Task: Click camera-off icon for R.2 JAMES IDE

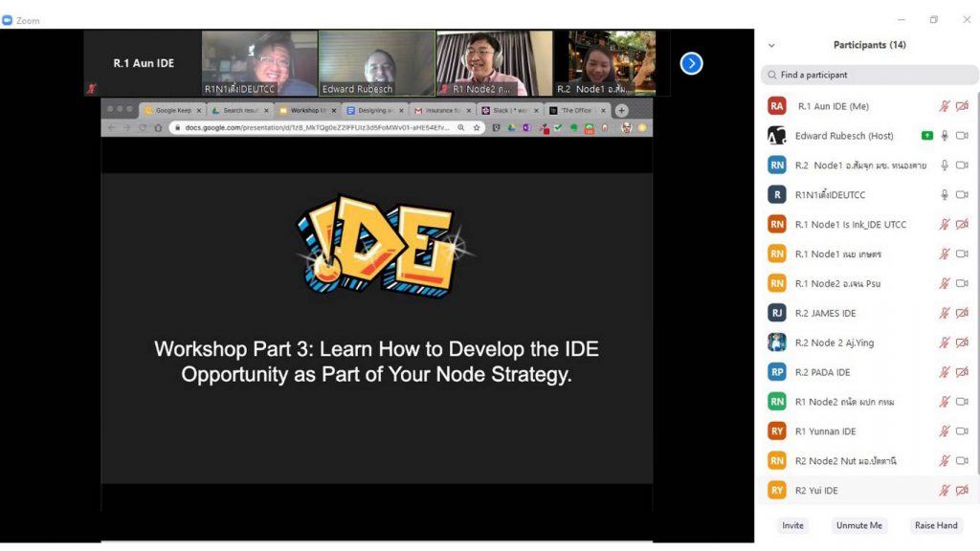Action: pos(962,313)
